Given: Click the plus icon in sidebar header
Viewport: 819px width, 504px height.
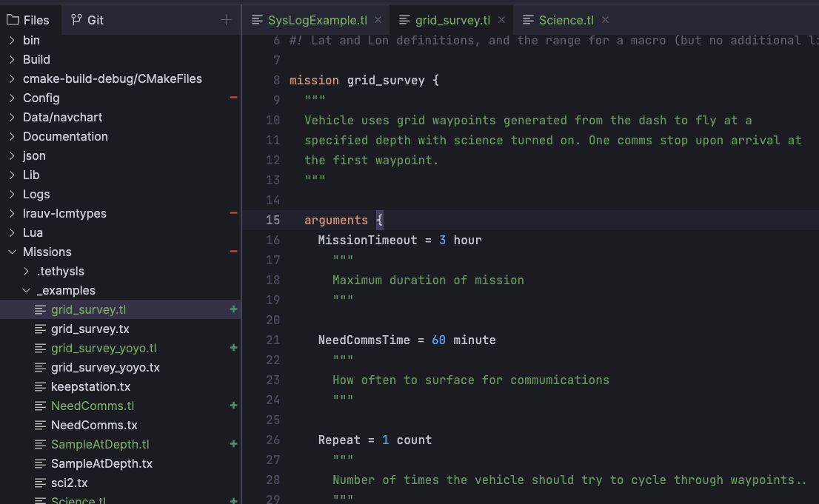Looking at the screenshot, I should [226, 20].
